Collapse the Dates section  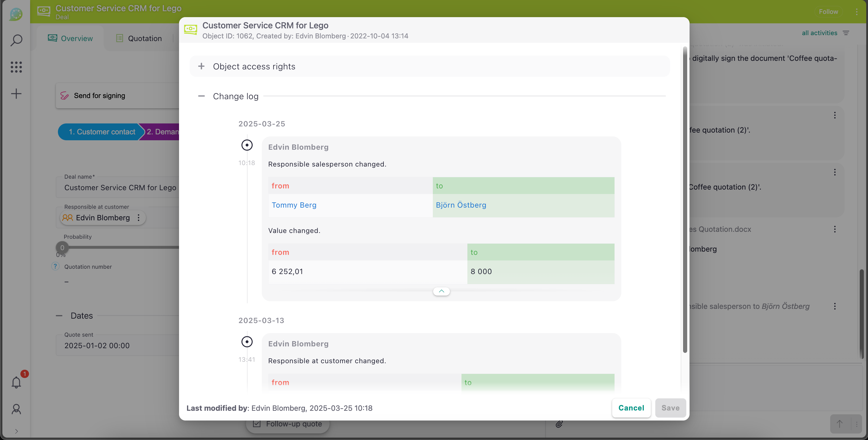(x=59, y=316)
